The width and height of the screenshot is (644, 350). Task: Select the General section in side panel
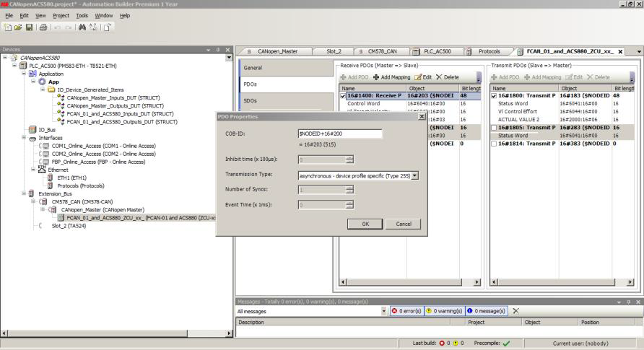point(253,67)
